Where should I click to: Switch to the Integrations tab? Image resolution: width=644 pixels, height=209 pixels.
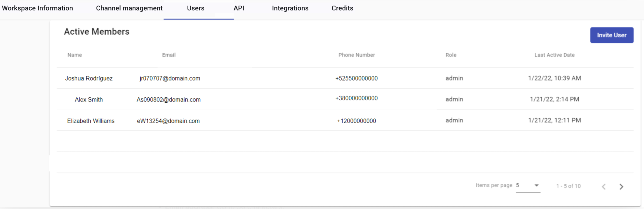tap(290, 8)
